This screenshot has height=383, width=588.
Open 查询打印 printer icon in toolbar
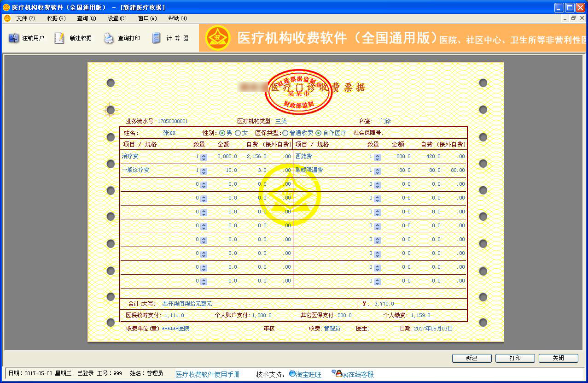109,38
